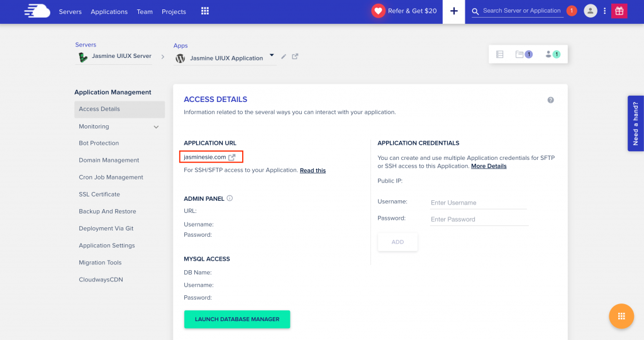
Task: Open the More Details link
Action: 489,166
